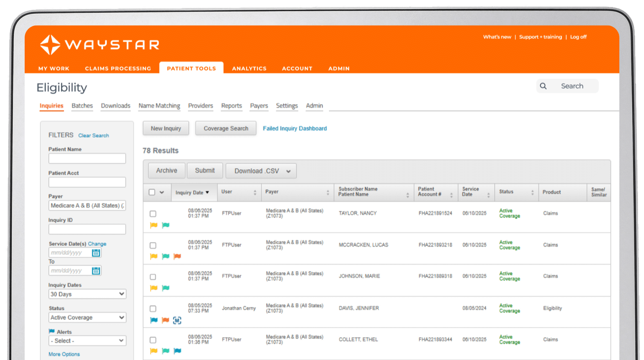Open the calendar picker for first service date
644x360 pixels.
click(95, 252)
